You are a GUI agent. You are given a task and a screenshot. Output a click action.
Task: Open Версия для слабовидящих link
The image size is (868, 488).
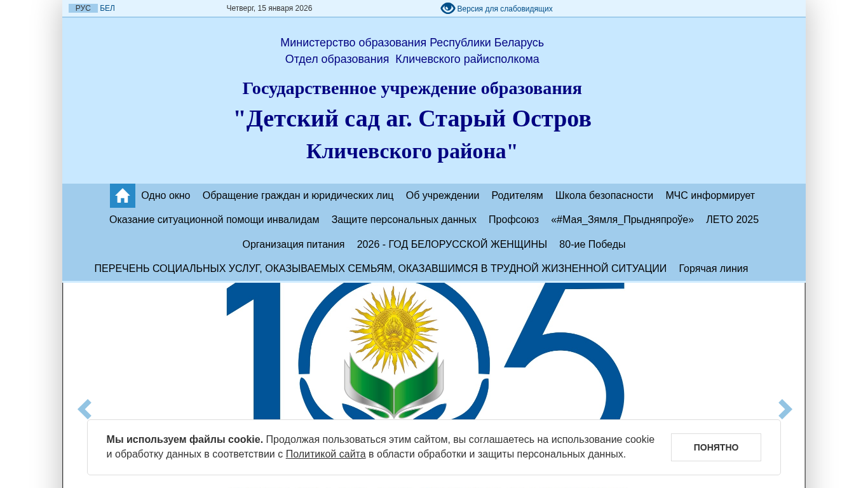[505, 9]
